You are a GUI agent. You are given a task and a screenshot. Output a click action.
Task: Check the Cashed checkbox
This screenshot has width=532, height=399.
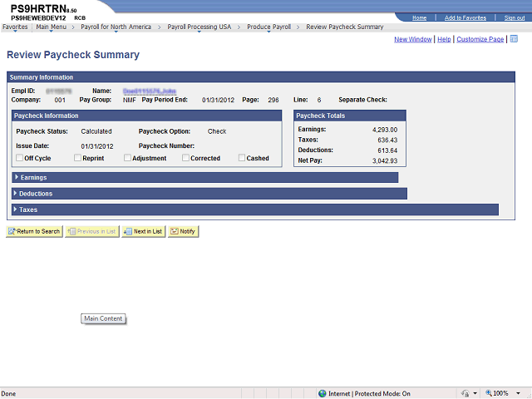(x=242, y=158)
